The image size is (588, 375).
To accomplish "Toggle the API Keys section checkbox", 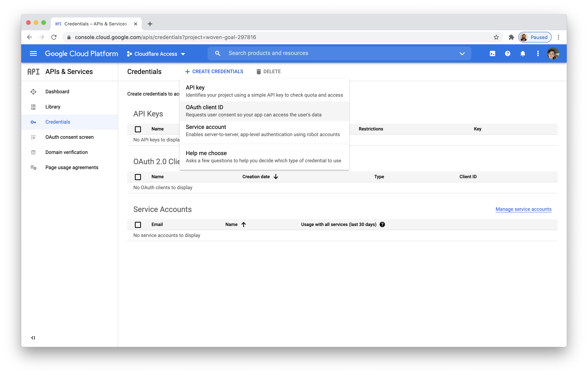I will point(138,129).
